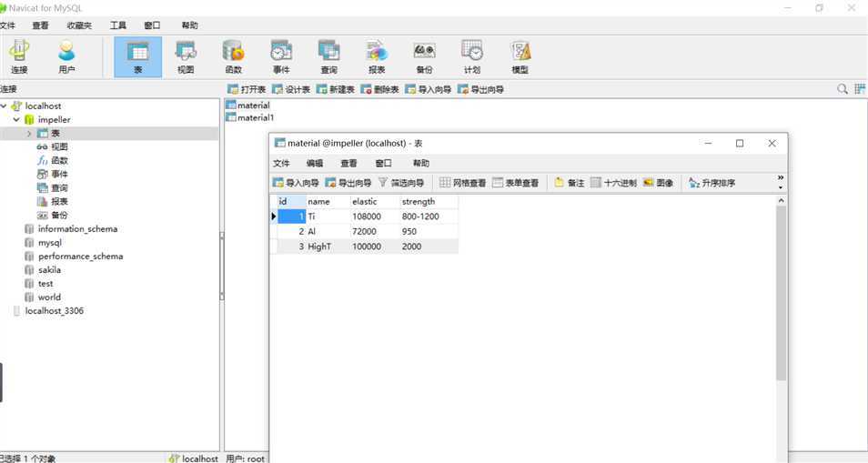Collapse the impeller database node
This screenshot has height=463, width=868.
pos(16,119)
